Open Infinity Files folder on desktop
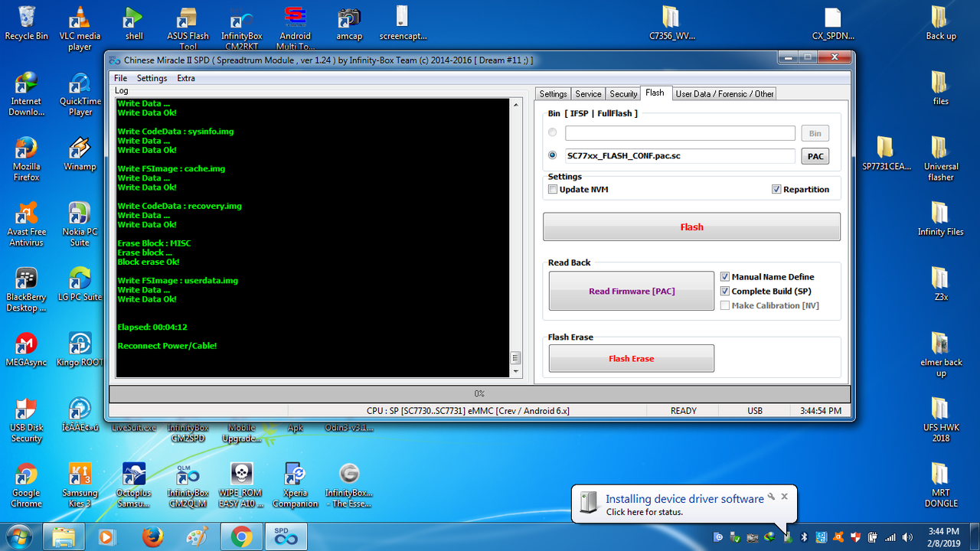The height and width of the screenshot is (551, 980). (x=940, y=219)
